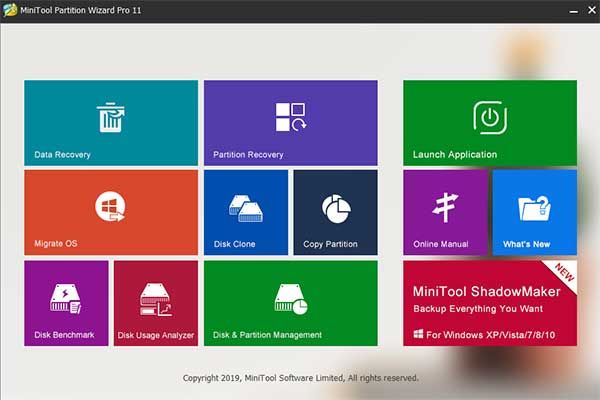Screen dimensions: 600x400
Task: Open the Data Recovery tile label
Action: [62, 155]
